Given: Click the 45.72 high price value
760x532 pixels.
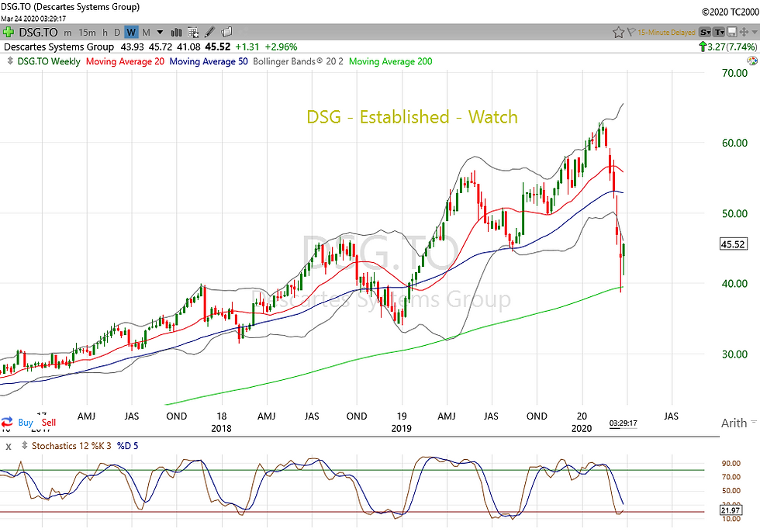Looking at the screenshot, I should tap(161, 47).
